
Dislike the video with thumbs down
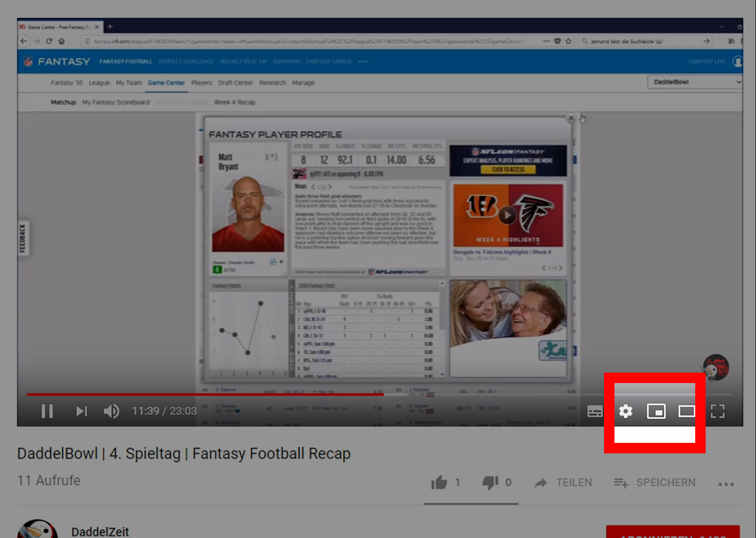click(x=490, y=482)
